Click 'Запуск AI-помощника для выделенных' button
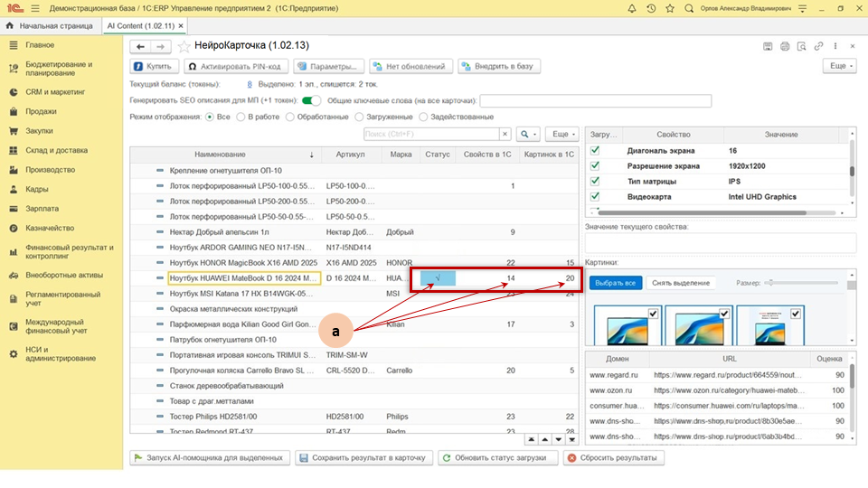The width and height of the screenshot is (868, 488). [211, 458]
